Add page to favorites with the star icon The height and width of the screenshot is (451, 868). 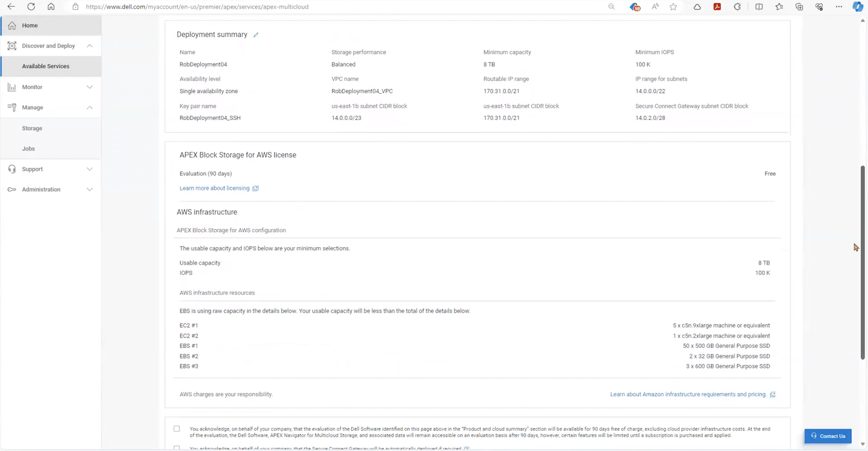[x=674, y=7]
